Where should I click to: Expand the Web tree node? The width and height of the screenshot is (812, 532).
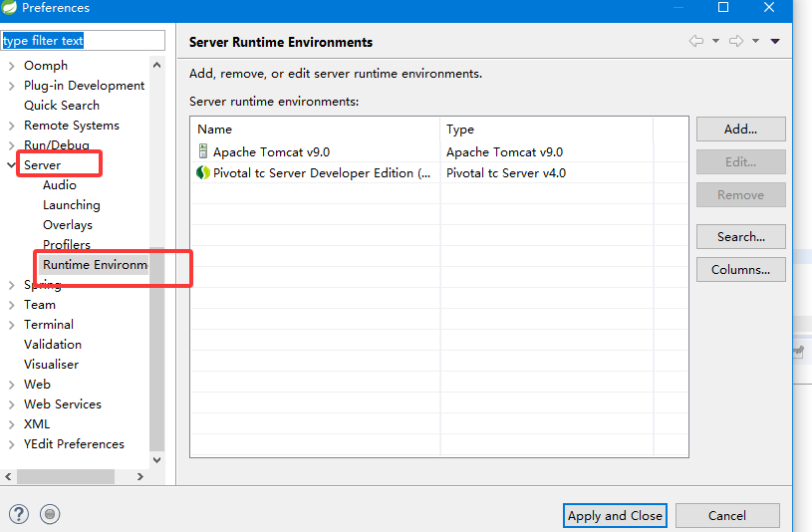(11, 385)
